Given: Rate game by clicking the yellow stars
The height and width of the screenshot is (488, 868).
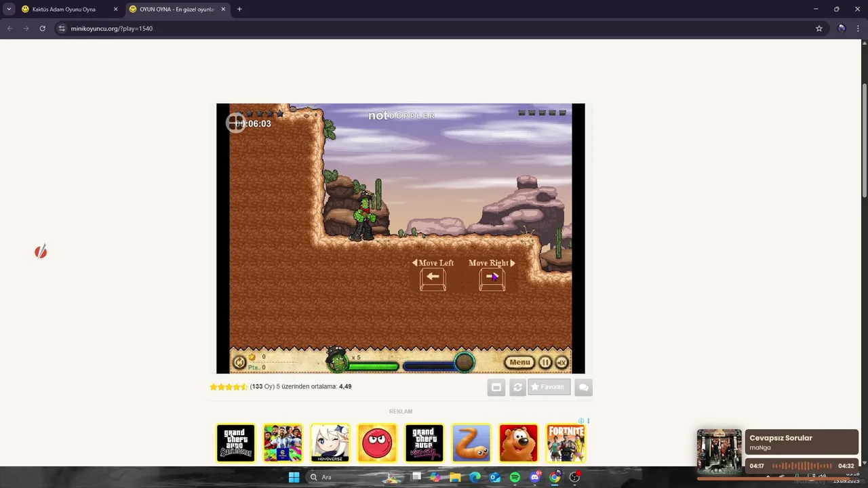Looking at the screenshot, I should pos(229,387).
